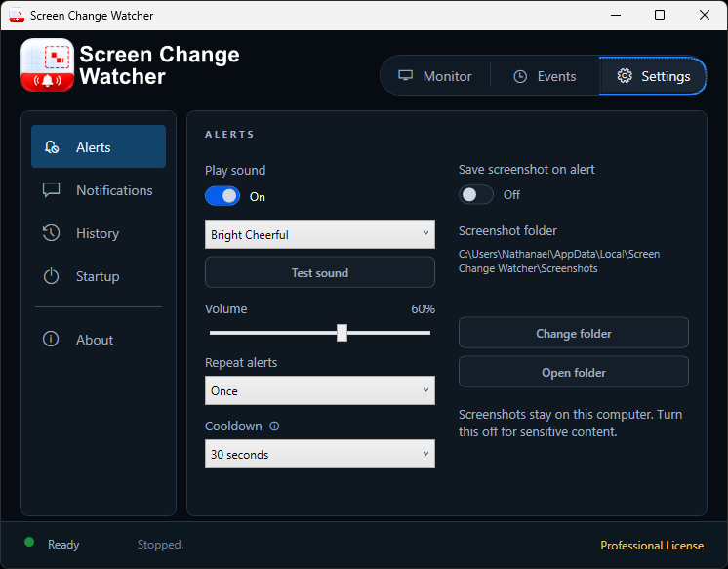
Task: Click the Change folder button
Action: coord(574,333)
